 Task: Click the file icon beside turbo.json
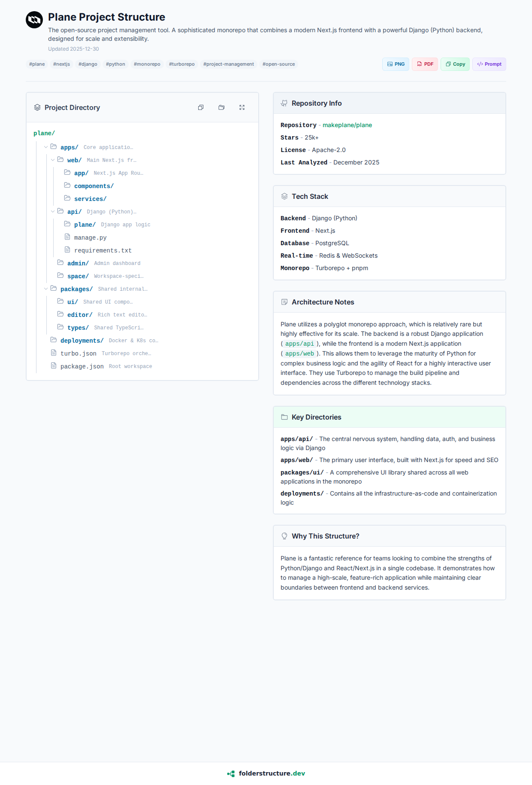click(x=54, y=353)
